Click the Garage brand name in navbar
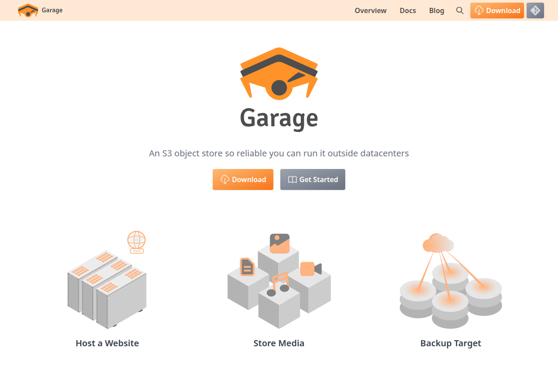 pos(52,10)
